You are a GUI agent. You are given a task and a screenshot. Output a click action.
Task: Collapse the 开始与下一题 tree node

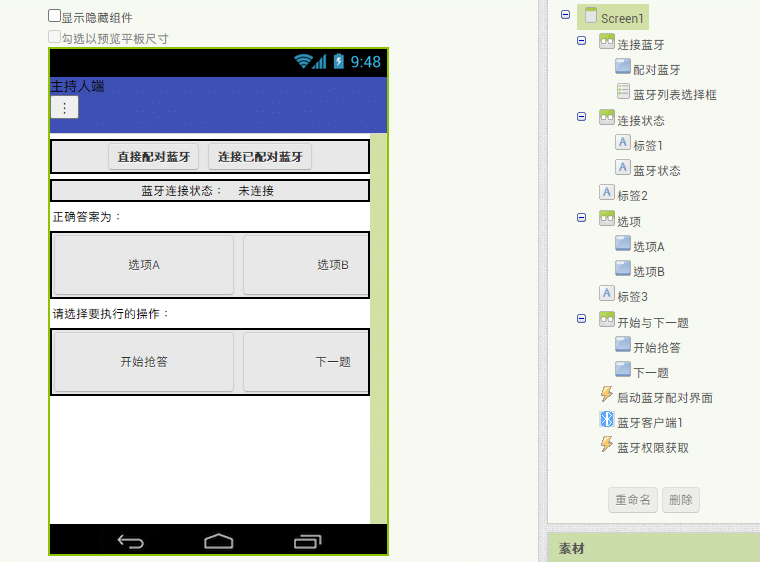[582, 319]
